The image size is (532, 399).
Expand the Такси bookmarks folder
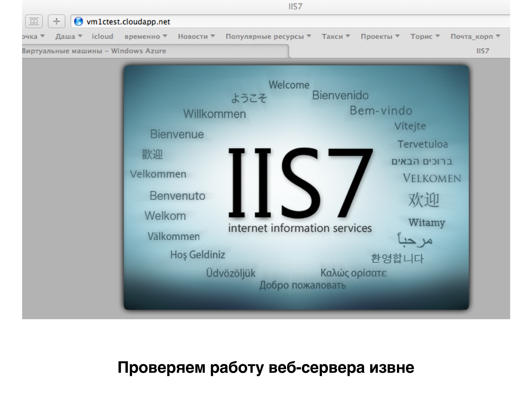(336, 36)
